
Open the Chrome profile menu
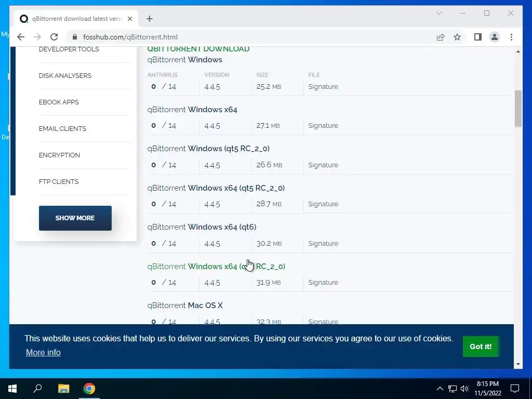pos(495,37)
